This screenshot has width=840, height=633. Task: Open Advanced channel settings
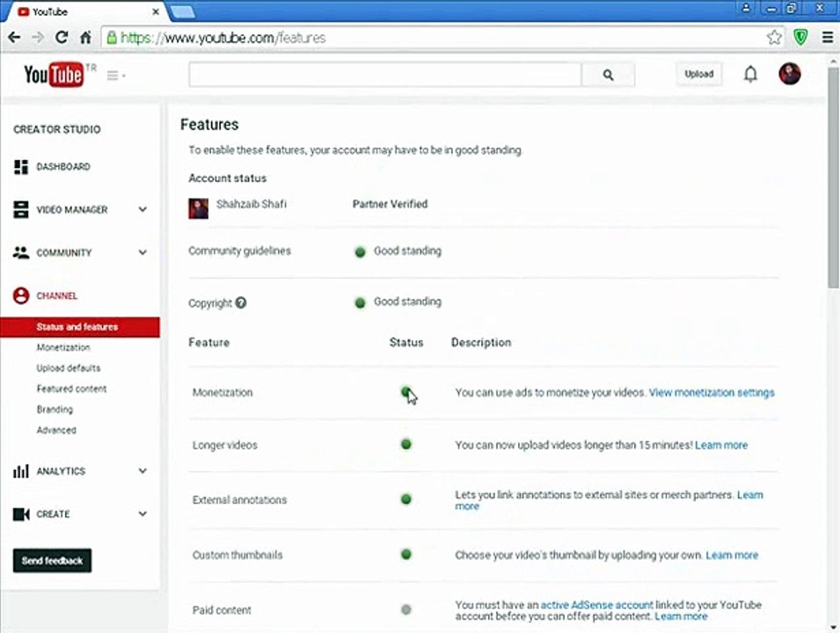click(56, 430)
